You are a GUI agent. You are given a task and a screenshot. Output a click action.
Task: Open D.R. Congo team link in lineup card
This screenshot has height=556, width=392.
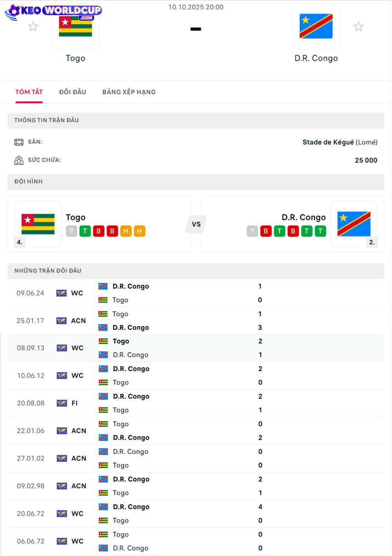[303, 217]
